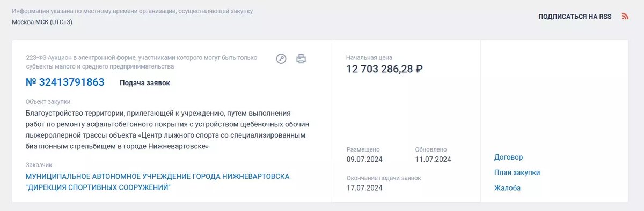Open the План закупки link

coord(517,172)
